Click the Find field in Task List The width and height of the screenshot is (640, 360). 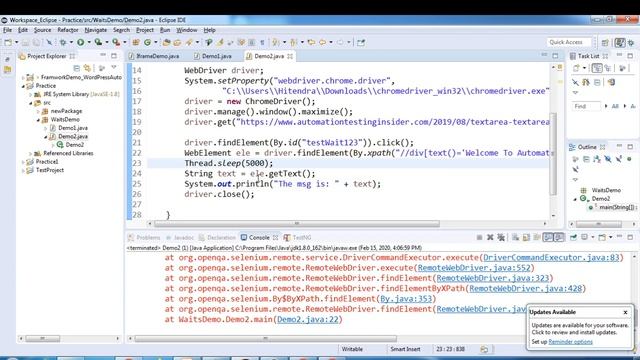click(586, 106)
